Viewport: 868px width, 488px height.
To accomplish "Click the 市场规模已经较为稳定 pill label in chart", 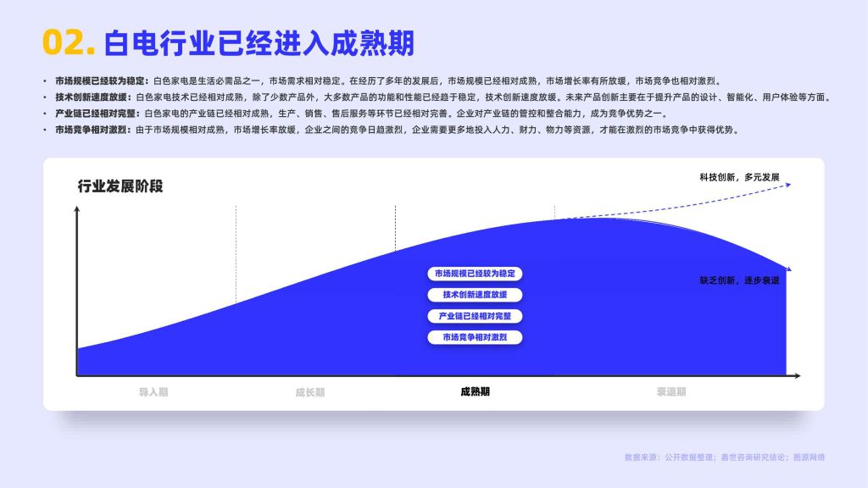I will coord(475,274).
